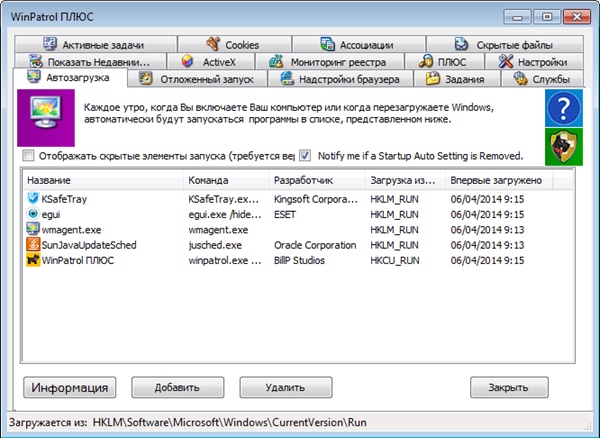Click the Удалить button

(284, 386)
